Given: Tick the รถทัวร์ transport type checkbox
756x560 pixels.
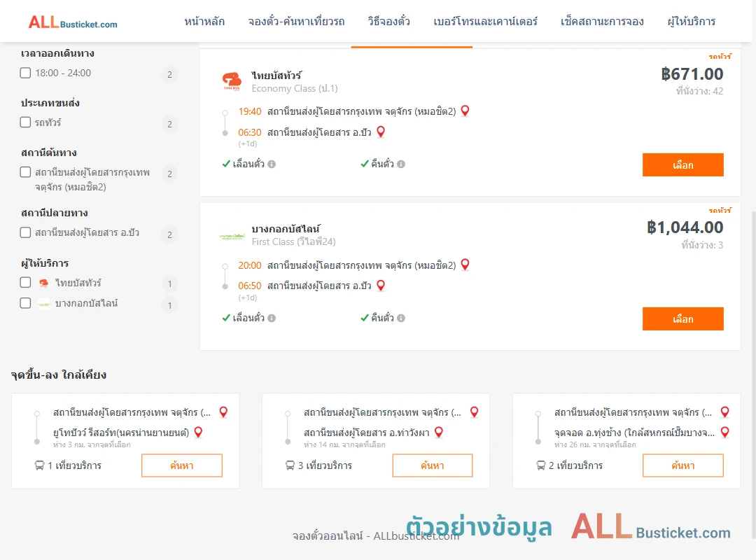Looking at the screenshot, I should coord(26,122).
